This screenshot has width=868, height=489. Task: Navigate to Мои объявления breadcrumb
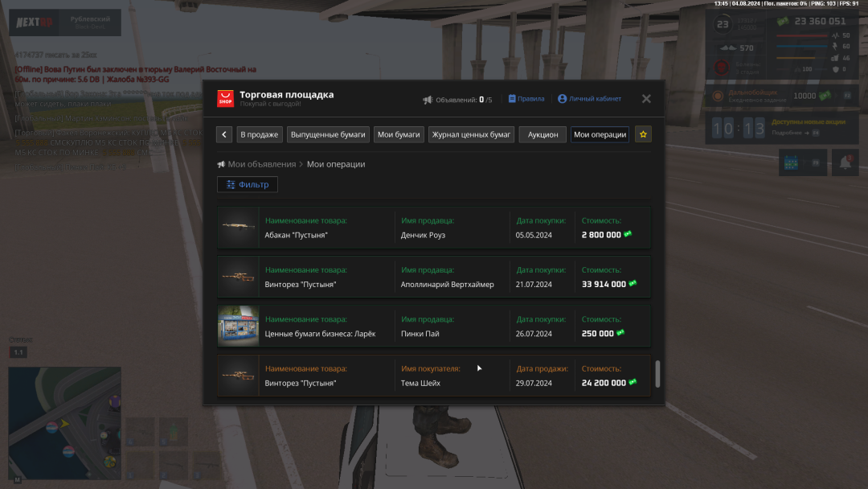click(261, 164)
